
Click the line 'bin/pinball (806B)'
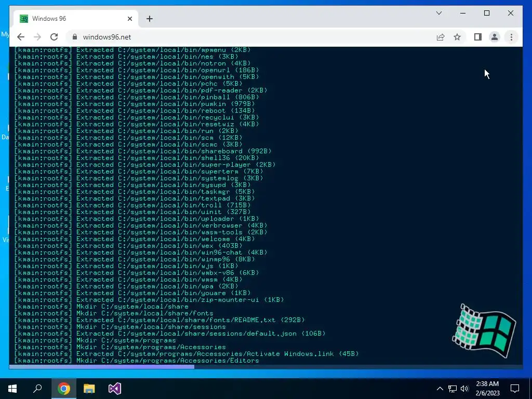137,97
